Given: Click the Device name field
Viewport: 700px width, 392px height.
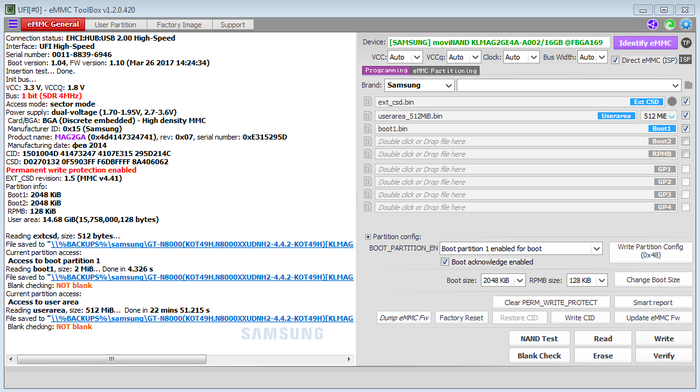Looking at the screenshot, I should pos(499,42).
